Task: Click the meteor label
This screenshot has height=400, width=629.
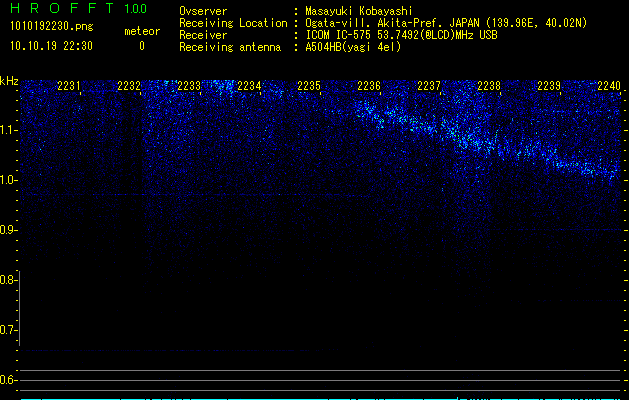Action: click(x=142, y=31)
